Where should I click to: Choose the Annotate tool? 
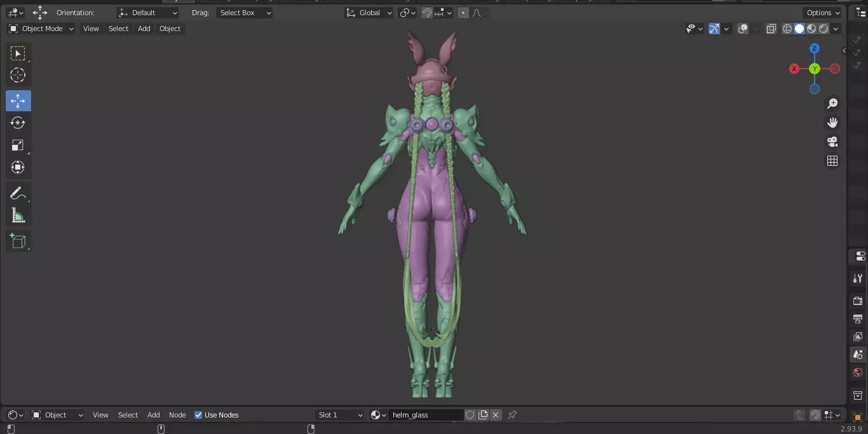(x=18, y=193)
